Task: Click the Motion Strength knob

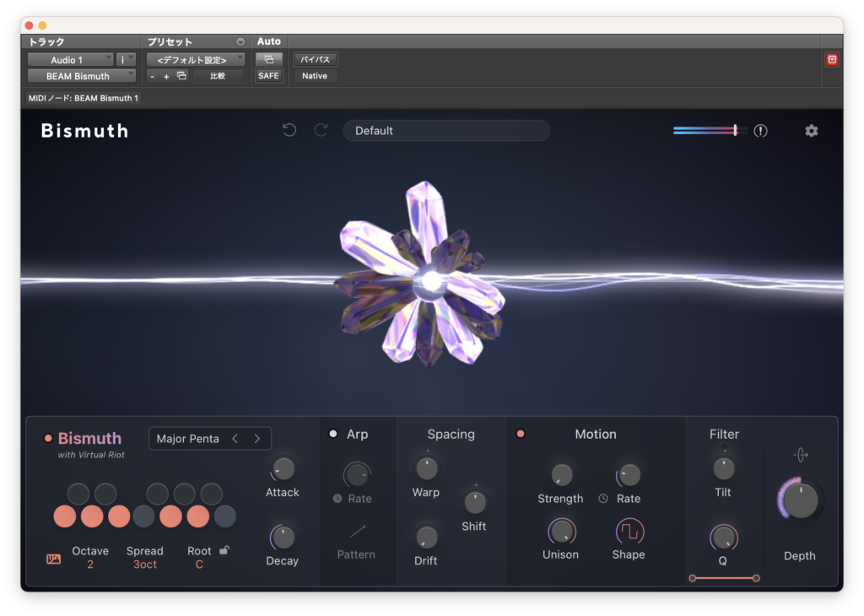Action: pos(561,474)
